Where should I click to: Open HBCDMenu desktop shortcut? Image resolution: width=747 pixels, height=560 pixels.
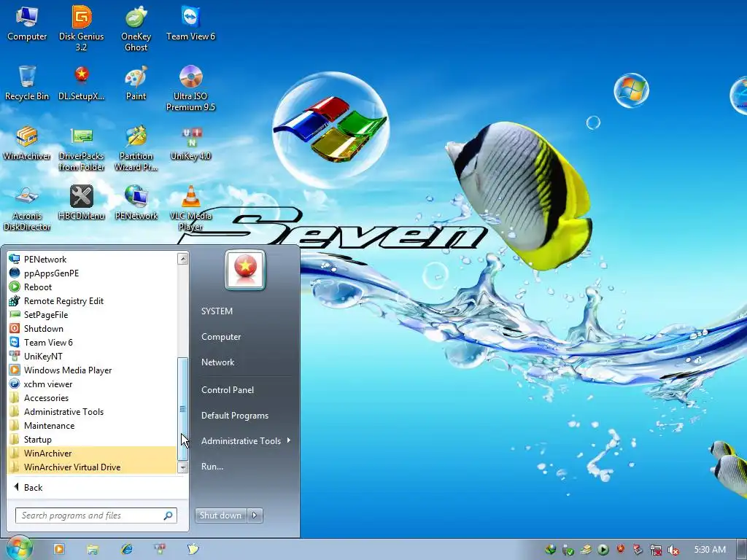coord(82,203)
